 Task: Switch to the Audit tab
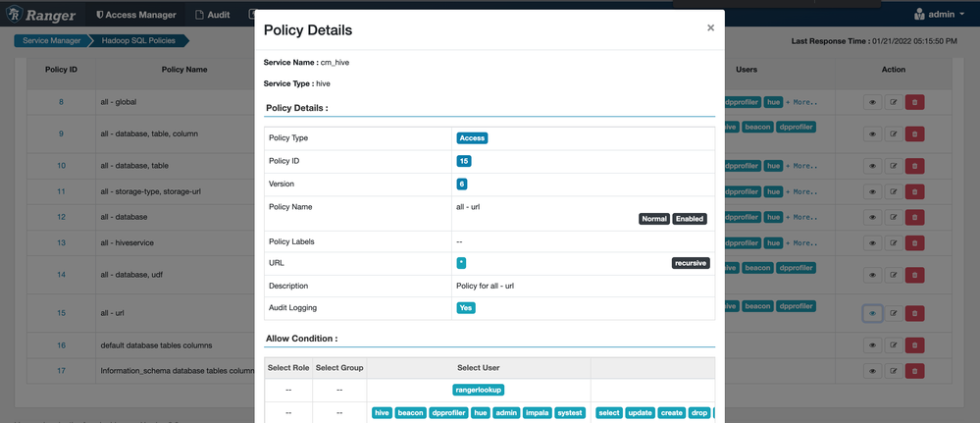213,15
